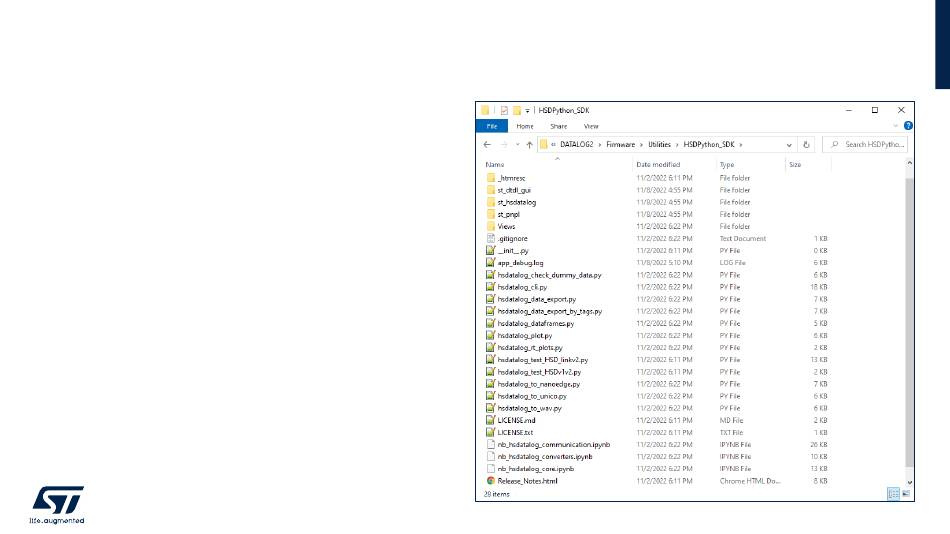Image resolution: width=950 pixels, height=534 pixels.
Task: Select hsdatalog_data_export.py file icon
Action: coord(491,299)
